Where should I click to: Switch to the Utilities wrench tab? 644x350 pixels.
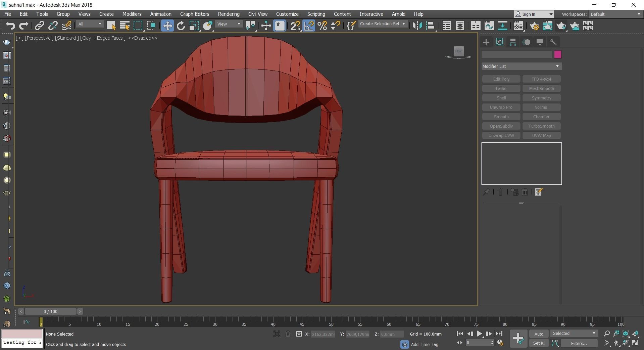click(553, 42)
